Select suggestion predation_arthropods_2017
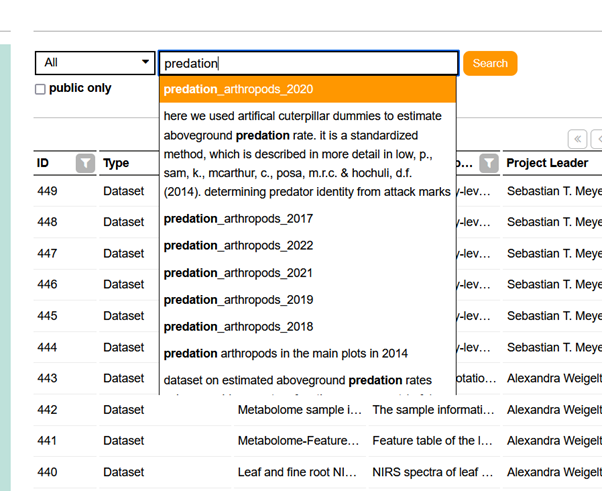The width and height of the screenshot is (602, 491). (x=308, y=219)
